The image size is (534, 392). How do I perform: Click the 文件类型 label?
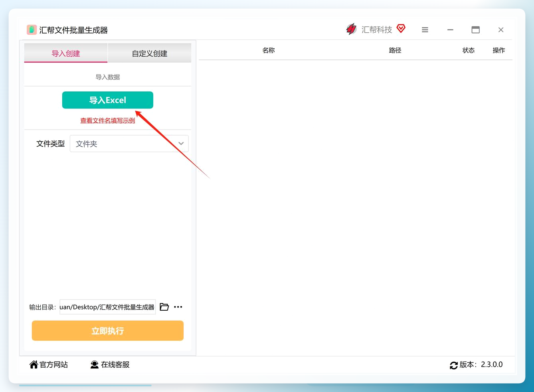pyautogui.click(x=50, y=144)
